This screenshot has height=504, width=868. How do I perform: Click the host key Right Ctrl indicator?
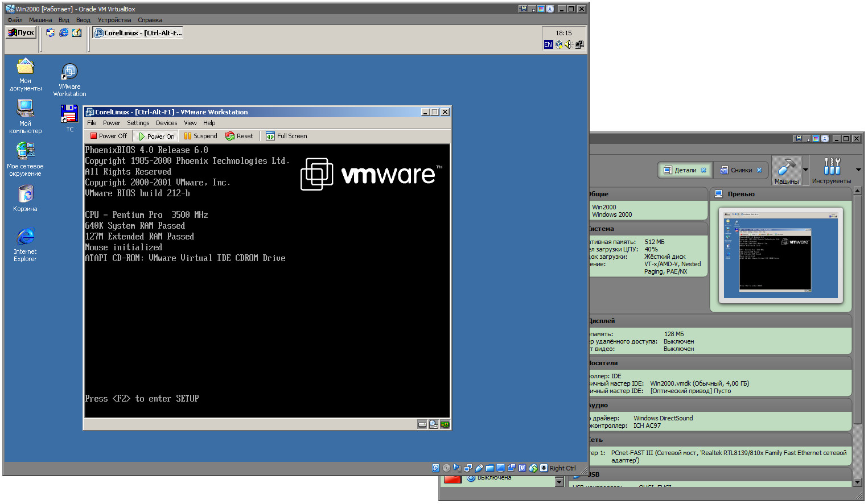562,468
